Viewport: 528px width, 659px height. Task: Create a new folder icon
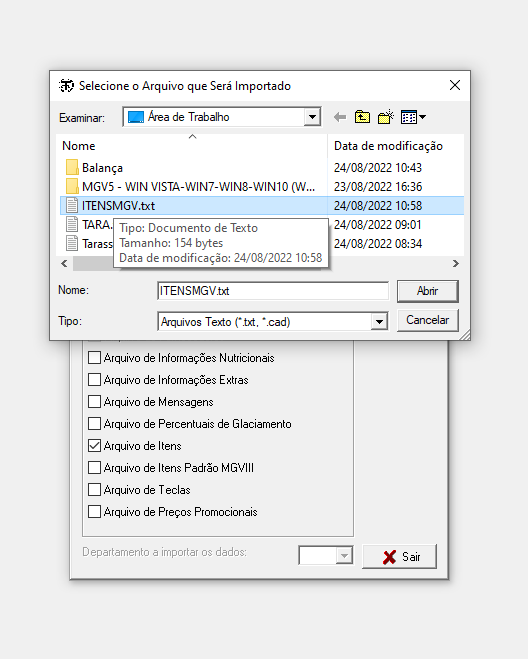385,117
